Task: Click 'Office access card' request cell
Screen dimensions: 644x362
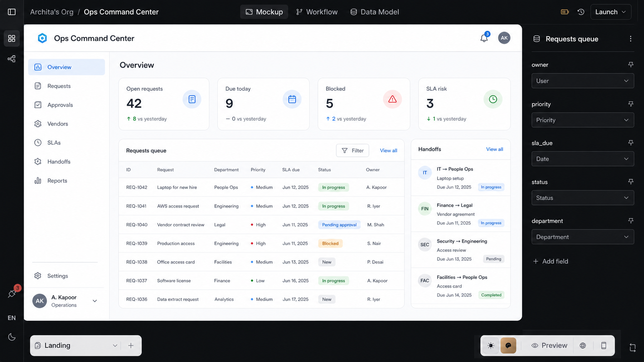Action: [x=176, y=262]
